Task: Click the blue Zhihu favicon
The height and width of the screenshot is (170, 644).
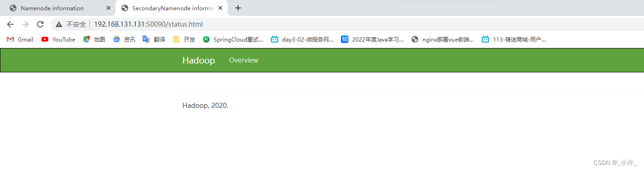Action: (345, 40)
